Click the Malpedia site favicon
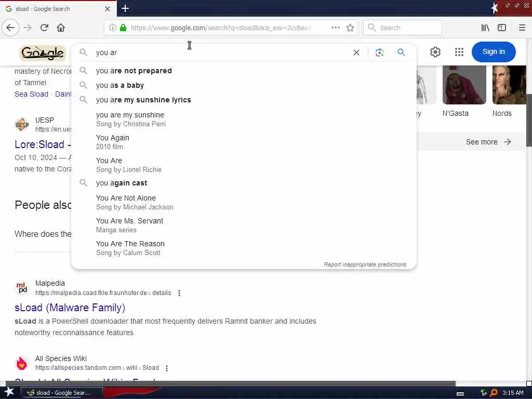This screenshot has width=532, height=399. tap(22, 288)
